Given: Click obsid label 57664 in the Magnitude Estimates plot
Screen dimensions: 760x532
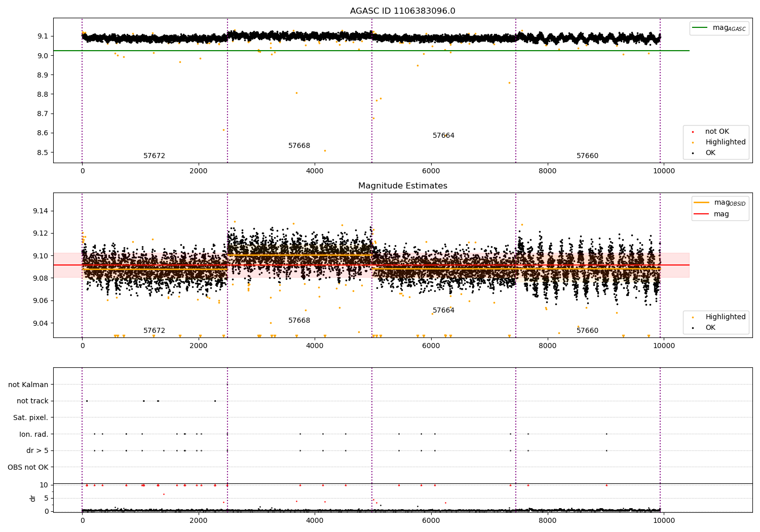Looking at the screenshot, I should 443,311.
